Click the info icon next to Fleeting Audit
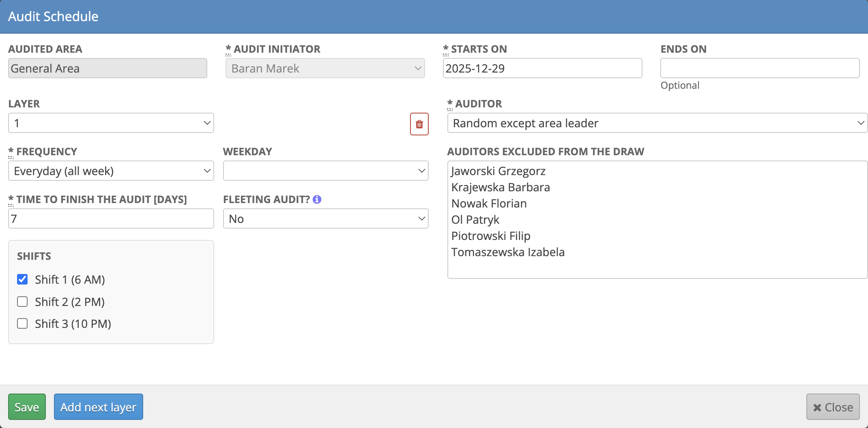Screen dimensions: 868x428 318,199
